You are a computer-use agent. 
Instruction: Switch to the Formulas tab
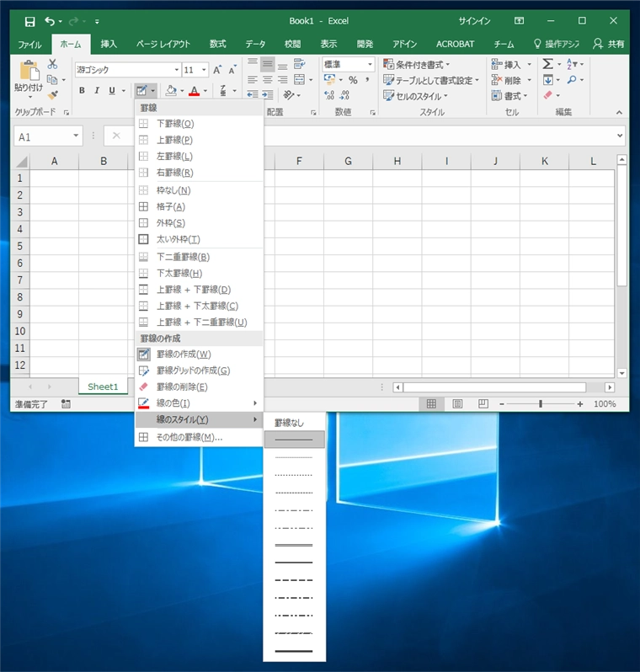(x=218, y=44)
